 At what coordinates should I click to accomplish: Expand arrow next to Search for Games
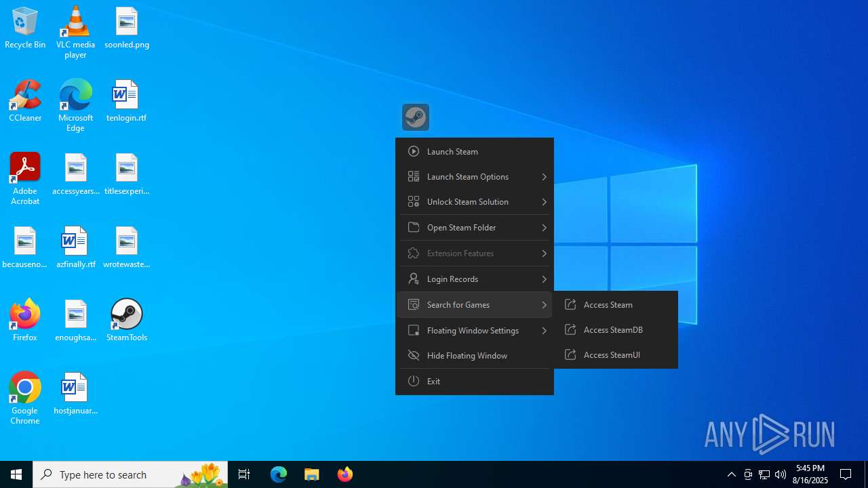[544, 305]
